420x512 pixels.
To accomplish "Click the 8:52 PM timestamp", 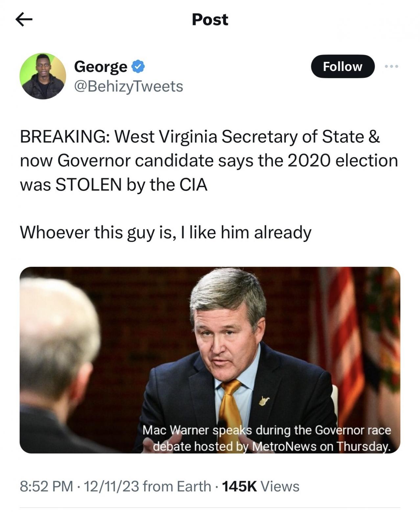I will point(46,486).
